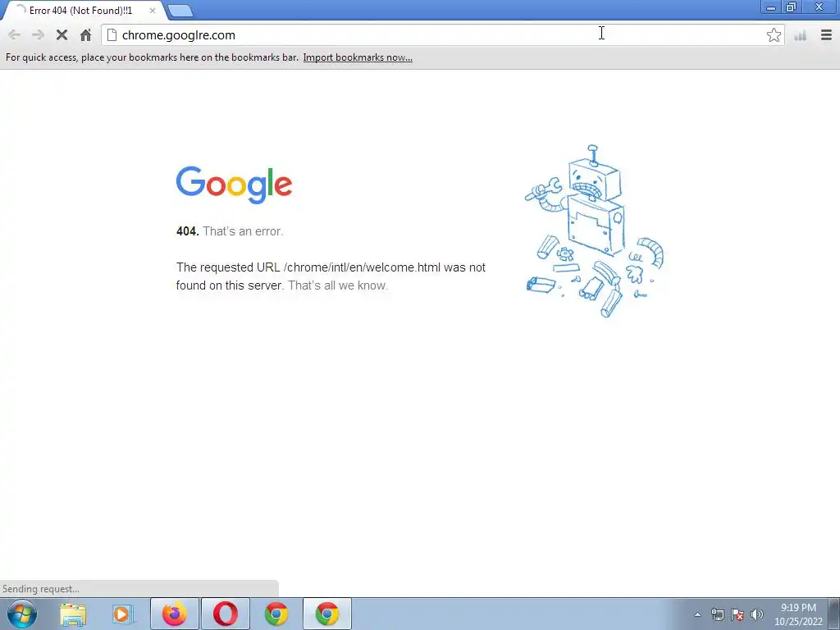Open Windows Explorer from taskbar
The image size is (840, 630).
pos(73,614)
